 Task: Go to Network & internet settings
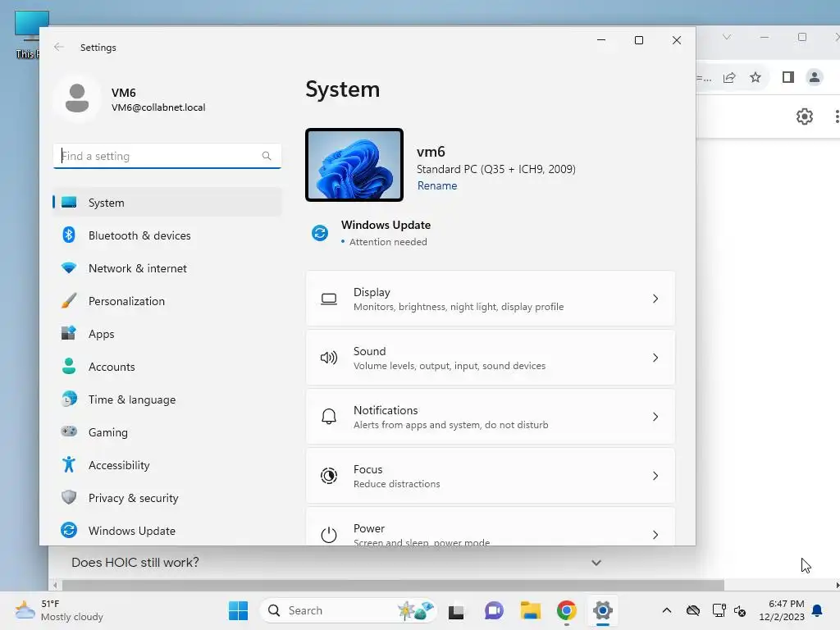(x=167, y=268)
